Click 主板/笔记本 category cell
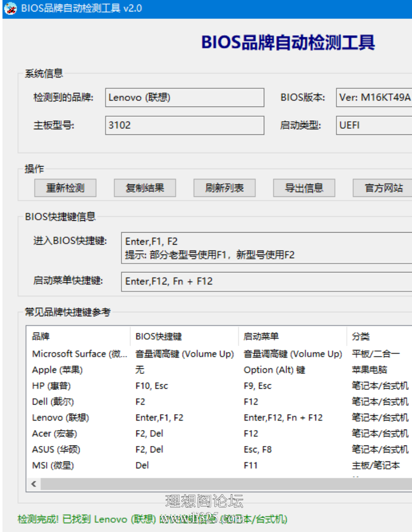This screenshot has height=532, width=412. tap(376, 465)
